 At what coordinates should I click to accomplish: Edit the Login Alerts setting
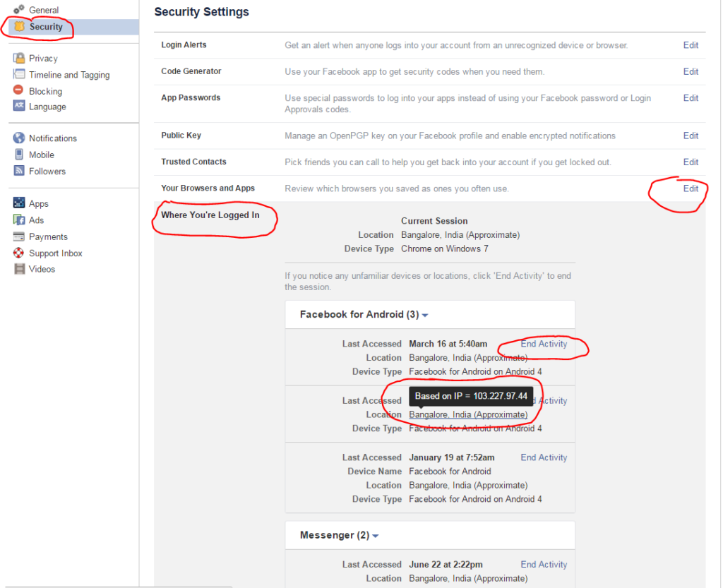click(x=691, y=45)
